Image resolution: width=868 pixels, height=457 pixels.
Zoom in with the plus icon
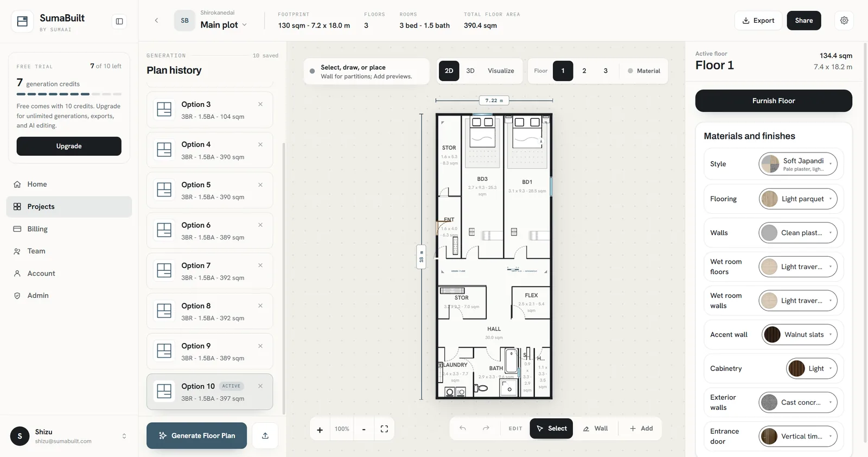pyautogui.click(x=320, y=429)
